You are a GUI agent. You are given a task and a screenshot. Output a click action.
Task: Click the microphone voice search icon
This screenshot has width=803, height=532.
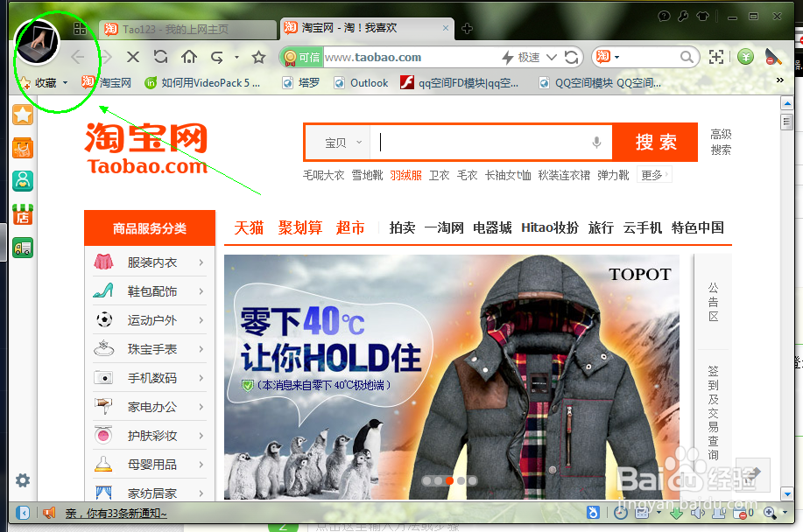[596, 143]
